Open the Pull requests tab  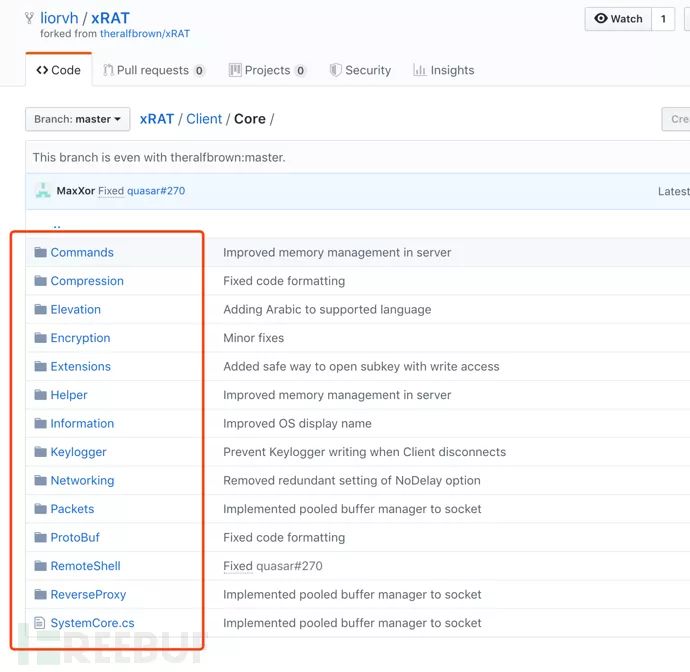pyautogui.click(x=153, y=71)
